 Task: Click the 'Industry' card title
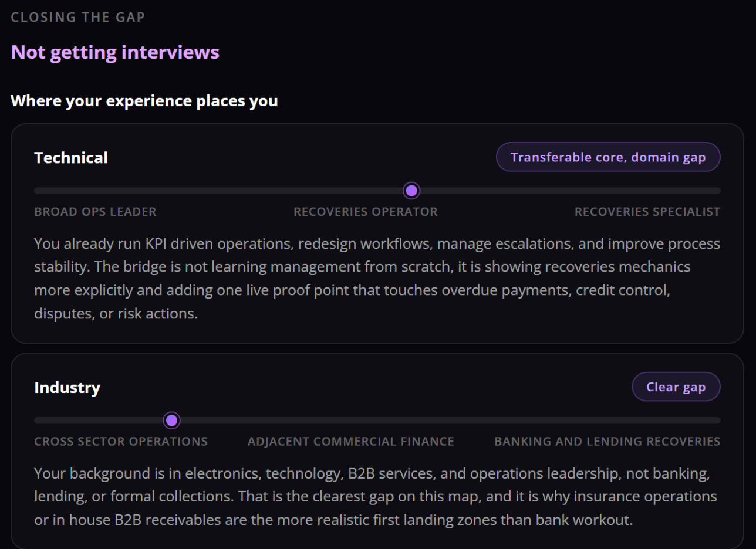[67, 388]
